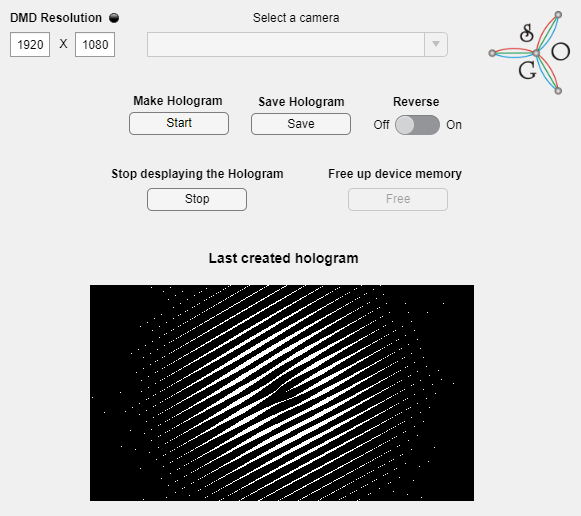This screenshot has height=516, width=581.
Task: Click the Reverse switch Off label
Action: tap(381, 125)
